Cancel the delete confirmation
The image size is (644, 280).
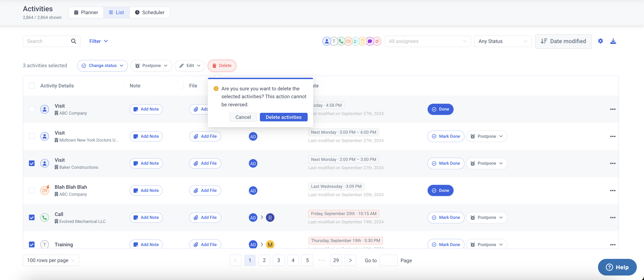[243, 117]
